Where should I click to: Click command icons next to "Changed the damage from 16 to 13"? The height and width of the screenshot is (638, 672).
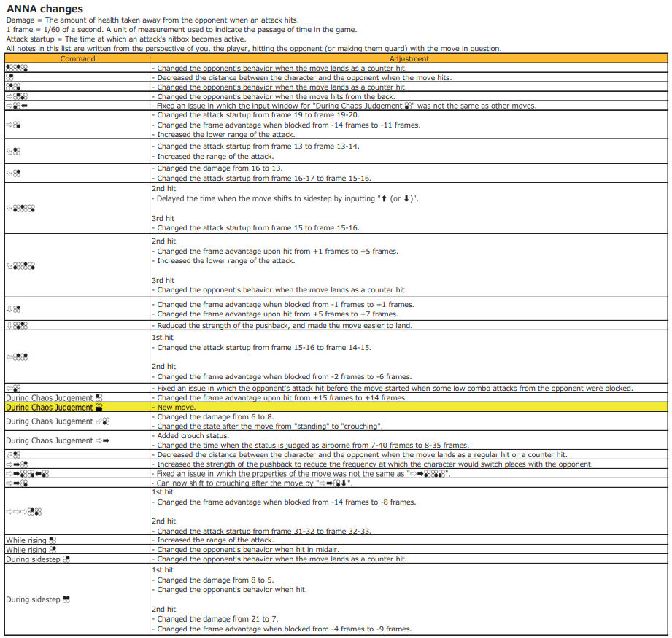coord(13,173)
